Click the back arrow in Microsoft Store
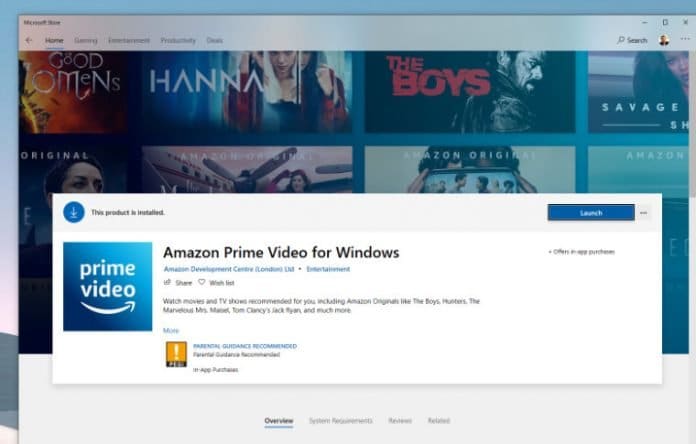696x444 pixels. [x=29, y=40]
